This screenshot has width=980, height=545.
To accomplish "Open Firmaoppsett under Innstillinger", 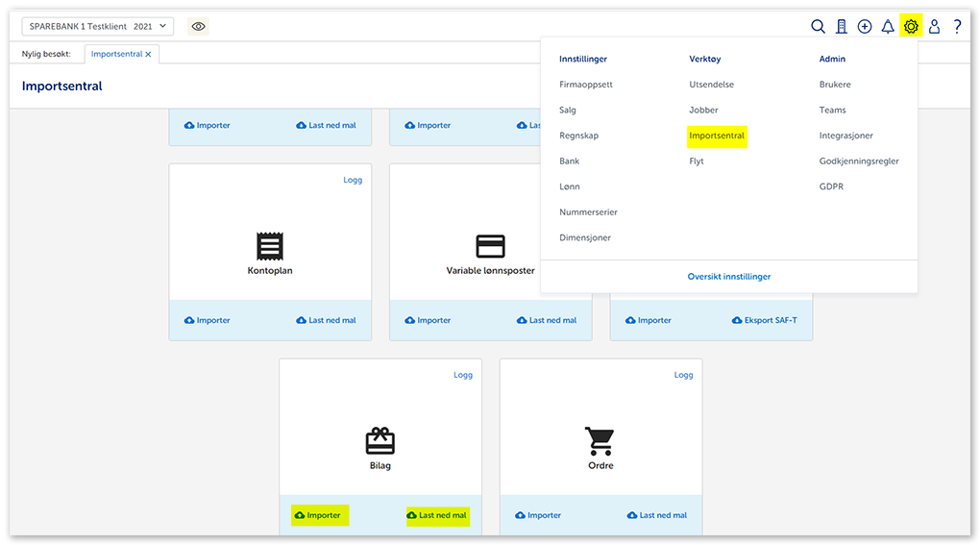I will point(586,85).
